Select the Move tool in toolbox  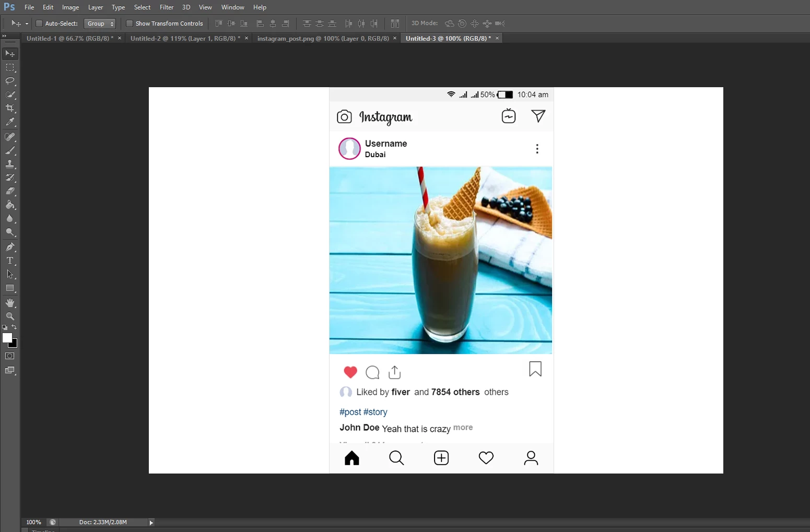point(10,54)
